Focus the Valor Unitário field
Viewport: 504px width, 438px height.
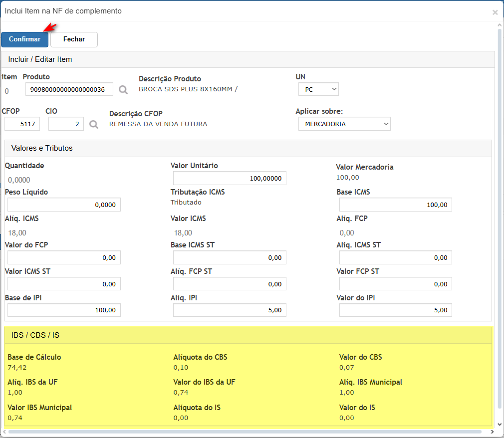(230, 178)
